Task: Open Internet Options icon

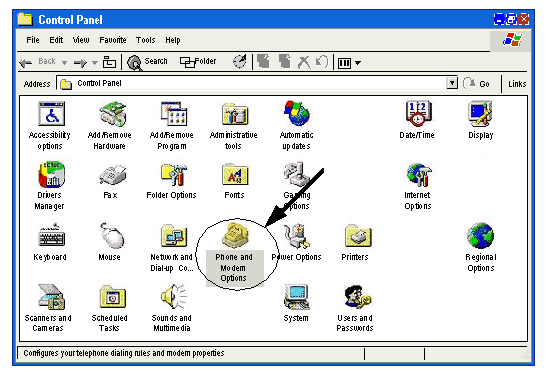Action: [x=419, y=175]
